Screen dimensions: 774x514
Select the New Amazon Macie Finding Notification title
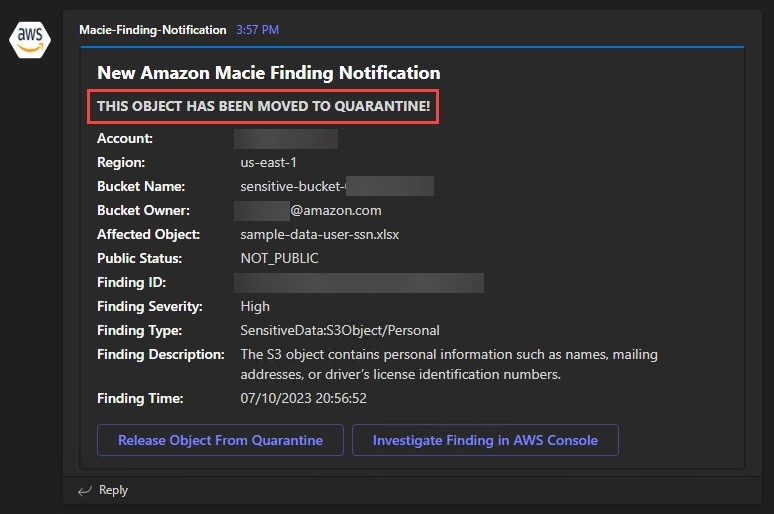click(269, 73)
